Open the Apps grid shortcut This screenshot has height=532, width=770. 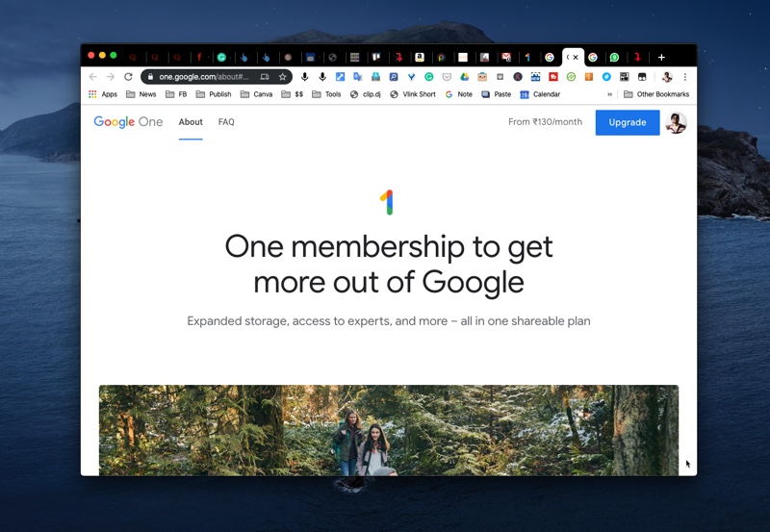pos(103,94)
